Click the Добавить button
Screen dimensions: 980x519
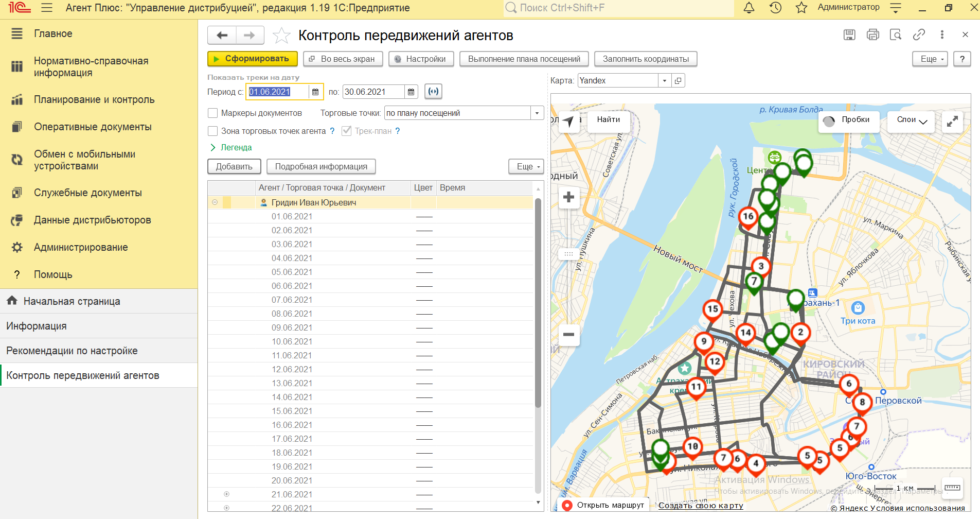(234, 167)
